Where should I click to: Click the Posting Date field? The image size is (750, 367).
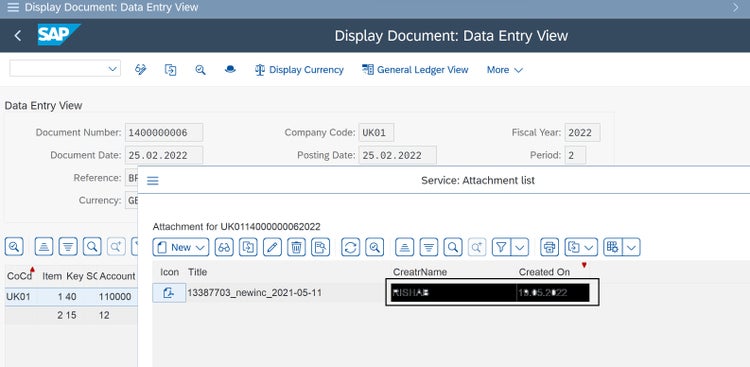(397, 155)
